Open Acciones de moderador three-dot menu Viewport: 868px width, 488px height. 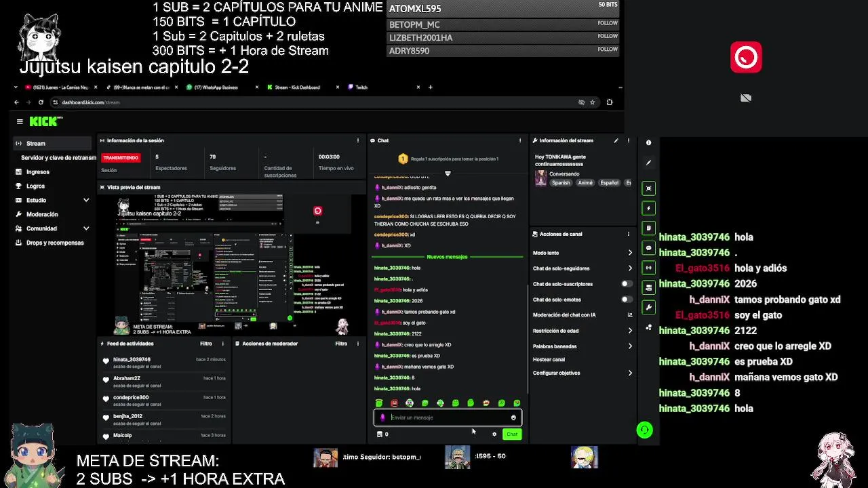358,344
